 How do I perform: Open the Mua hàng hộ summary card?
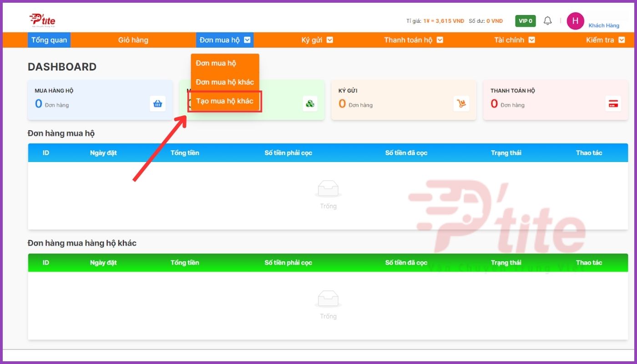[100, 100]
